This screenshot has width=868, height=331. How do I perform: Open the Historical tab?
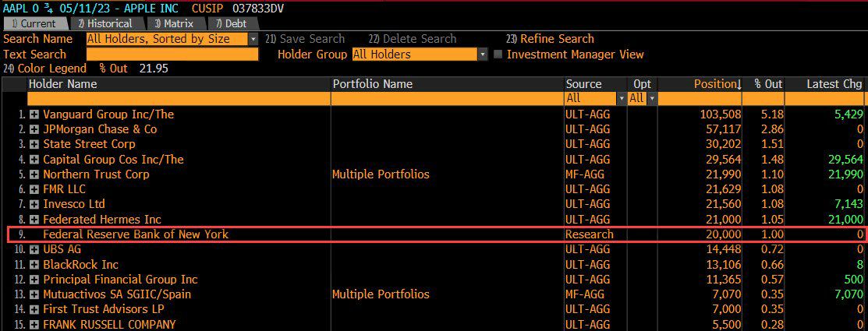click(x=106, y=24)
